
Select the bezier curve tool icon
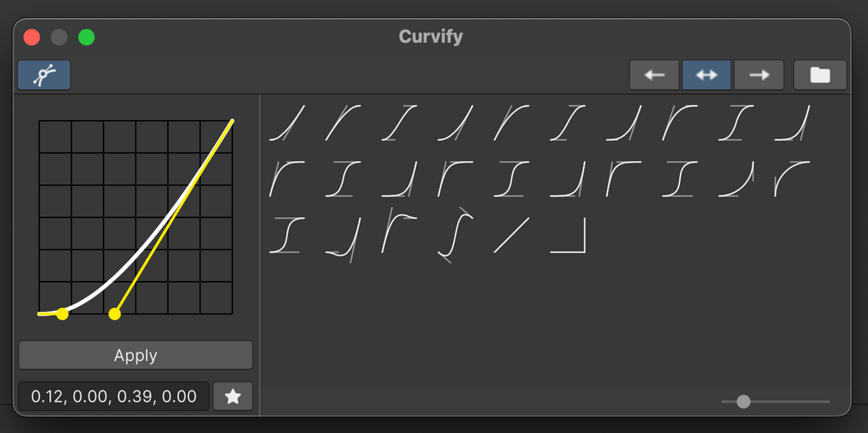pos(43,75)
